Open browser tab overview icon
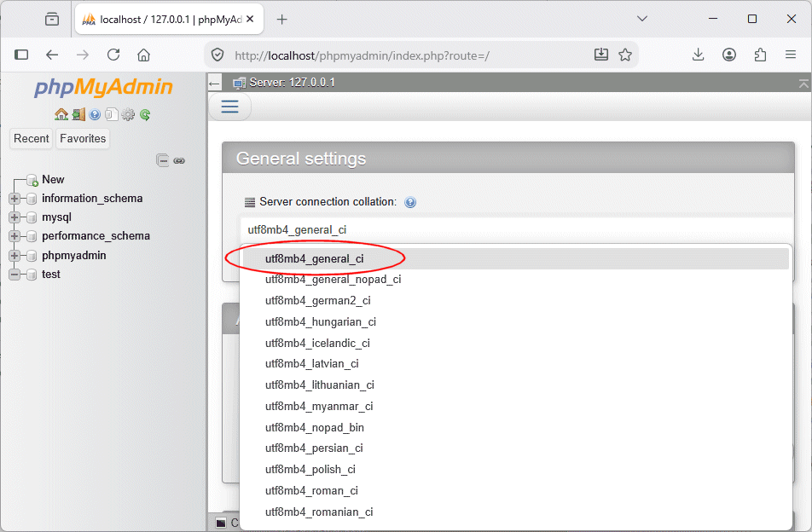This screenshot has width=812, height=532. 52,19
